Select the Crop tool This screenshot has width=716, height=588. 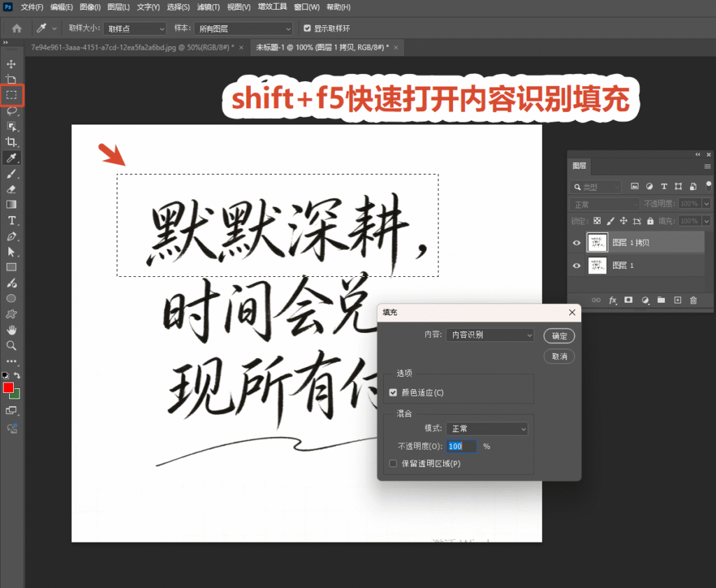click(11, 142)
